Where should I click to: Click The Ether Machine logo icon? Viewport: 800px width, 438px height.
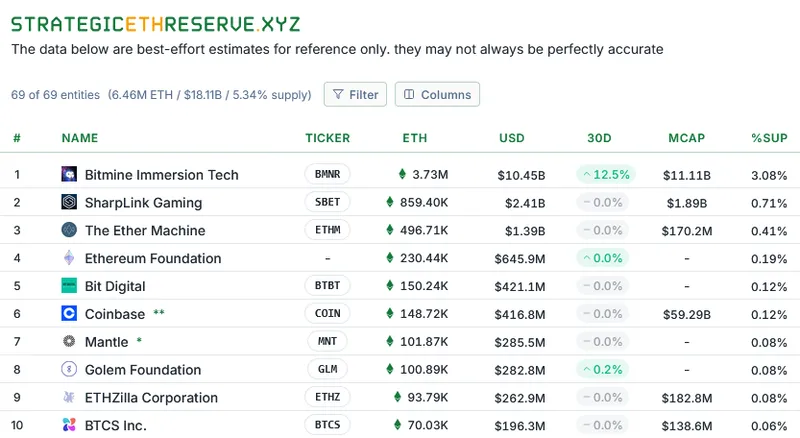[x=69, y=231]
